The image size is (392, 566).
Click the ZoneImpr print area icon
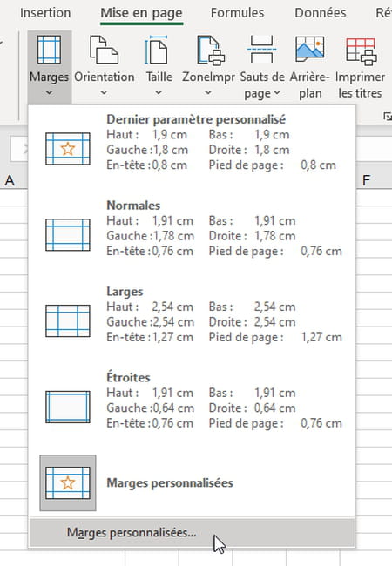click(x=211, y=51)
